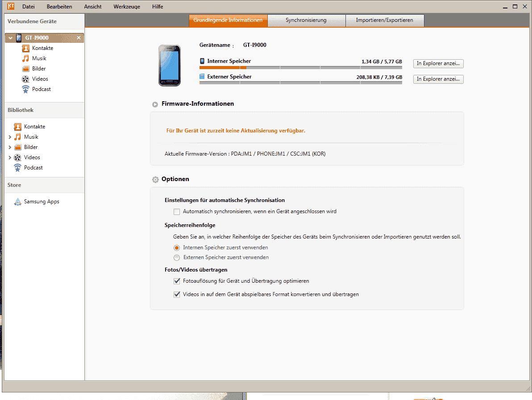Click the Interner Speicher phone icon
Screen dimensions: 532x400
click(x=202, y=61)
